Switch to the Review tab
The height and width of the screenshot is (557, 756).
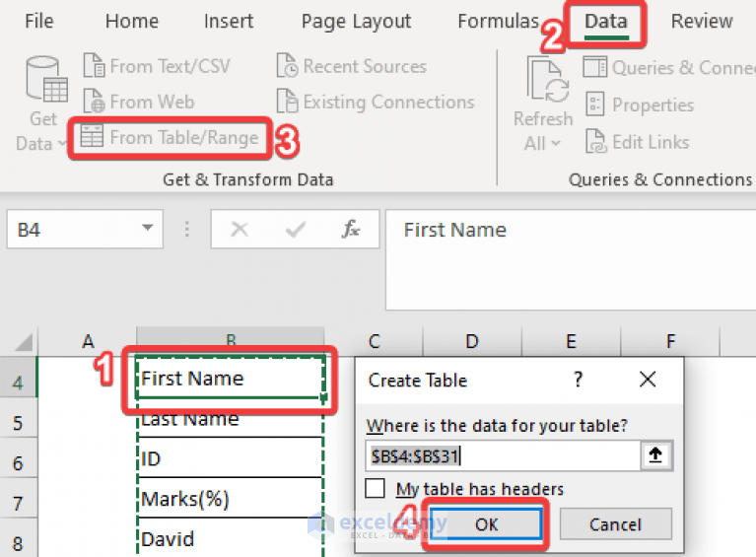[x=702, y=21]
